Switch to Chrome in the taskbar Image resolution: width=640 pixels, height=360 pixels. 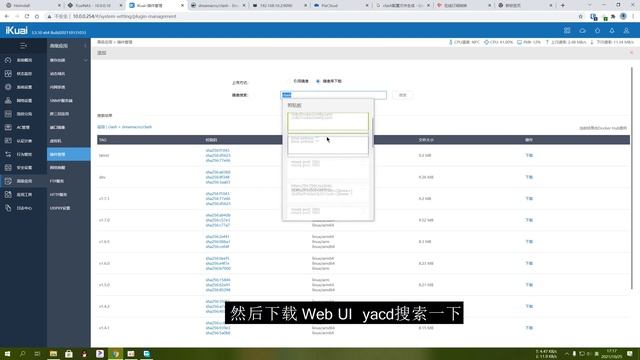coord(116,354)
